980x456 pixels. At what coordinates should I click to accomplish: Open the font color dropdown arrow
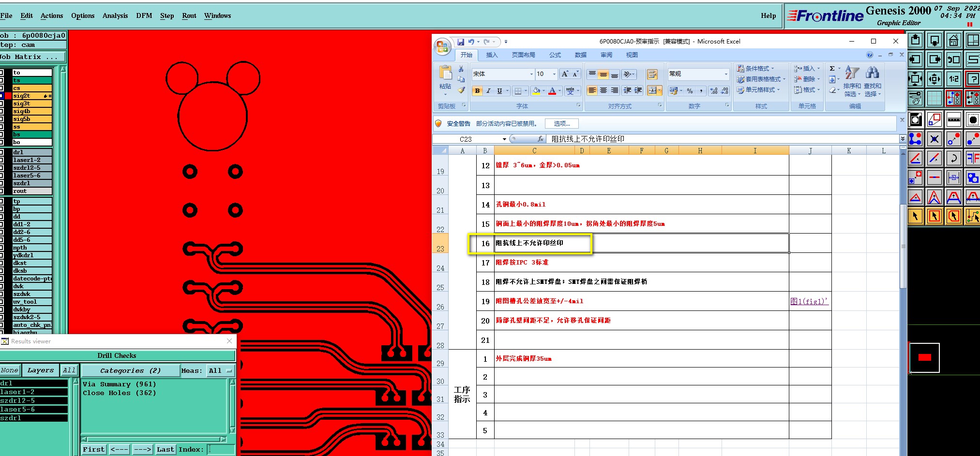[559, 90]
